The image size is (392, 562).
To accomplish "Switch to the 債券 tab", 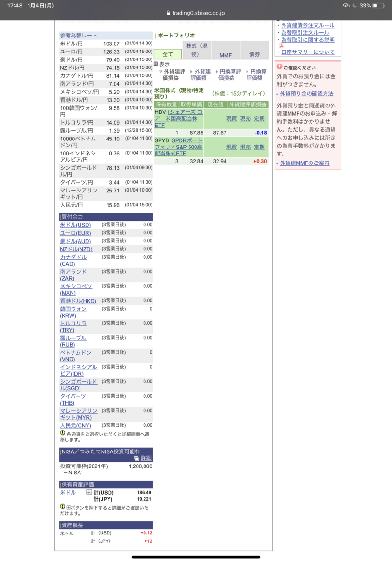I will (254, 50).
